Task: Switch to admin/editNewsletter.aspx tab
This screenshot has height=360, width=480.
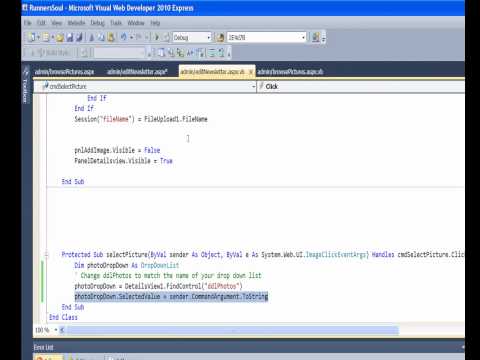Action: 137,72
